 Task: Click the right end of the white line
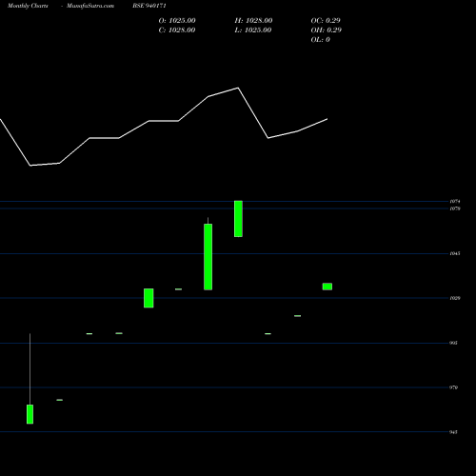[327, 119]
